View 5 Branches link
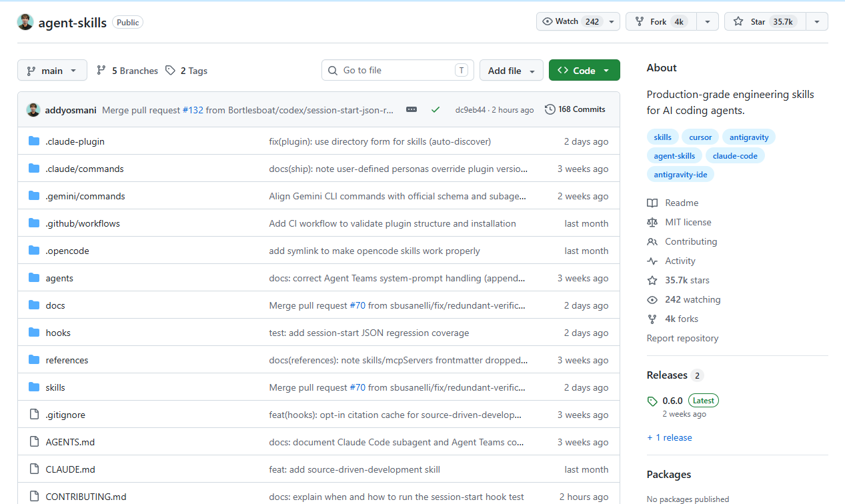Screen dimensions: 845x504 (127, 71)
